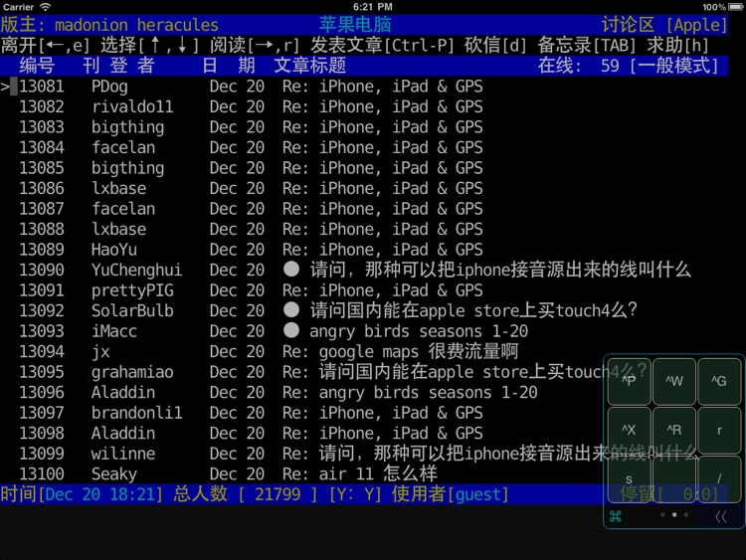Open Aladdin's reply on angry birds seasons
This screenshot has width=746, height=560.
(x=364, y=393)
